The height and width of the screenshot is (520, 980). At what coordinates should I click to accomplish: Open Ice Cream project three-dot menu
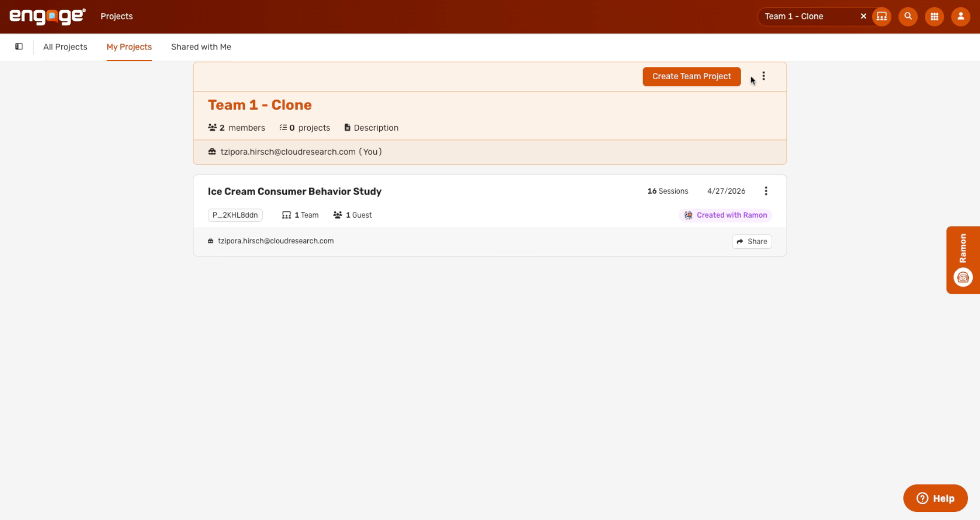(766, 191)
